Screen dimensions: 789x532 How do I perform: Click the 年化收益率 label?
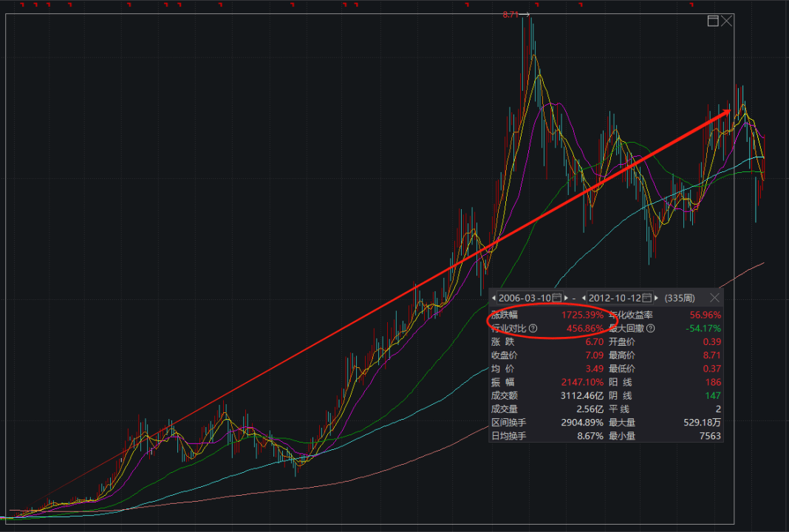click(x=630, y=315)
